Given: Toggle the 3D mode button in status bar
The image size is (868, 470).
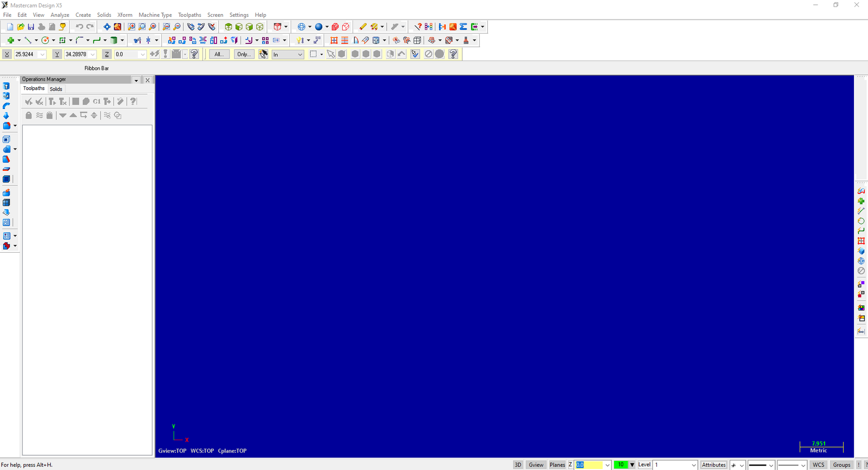Looking at the screenshot, I should click(x=518, y=465).
